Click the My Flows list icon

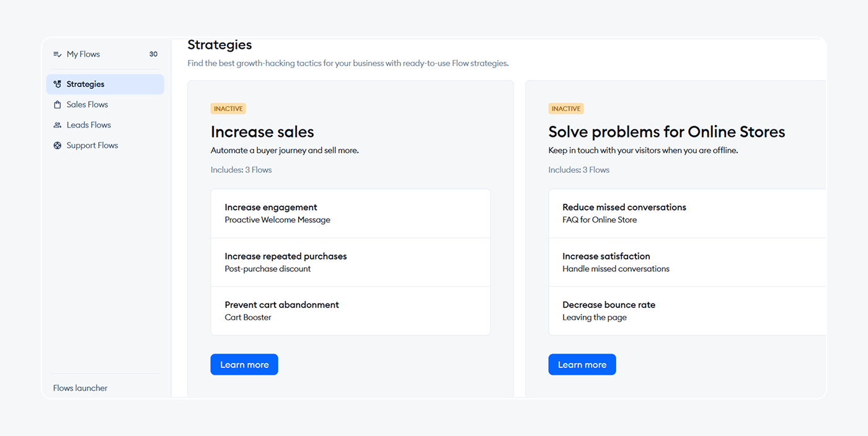coord(58,54)
